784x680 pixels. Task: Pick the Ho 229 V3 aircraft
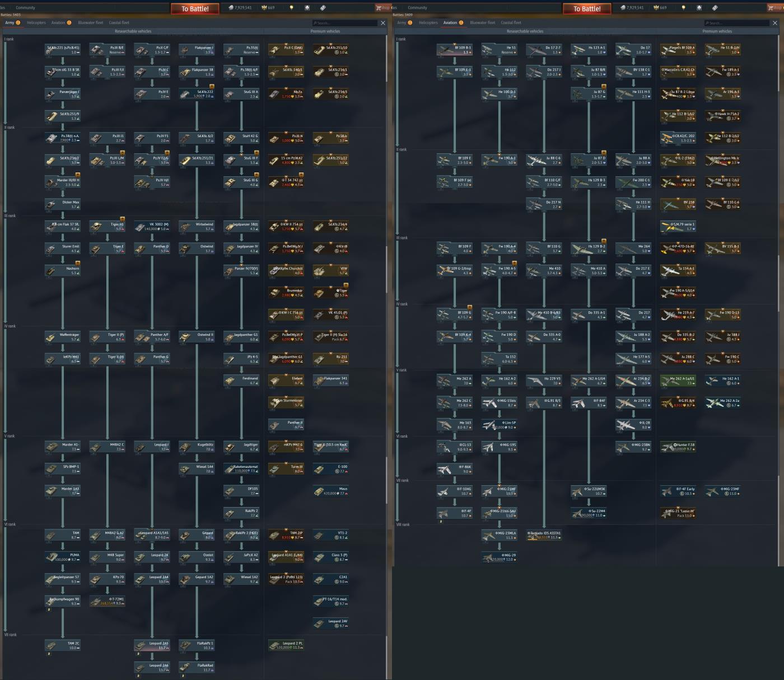pos(544,381)
